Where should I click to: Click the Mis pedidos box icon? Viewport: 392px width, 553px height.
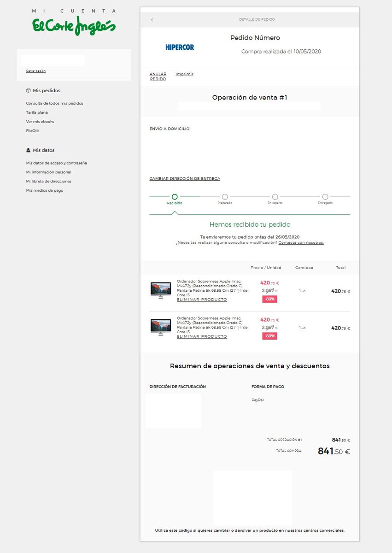pos(28,91)
